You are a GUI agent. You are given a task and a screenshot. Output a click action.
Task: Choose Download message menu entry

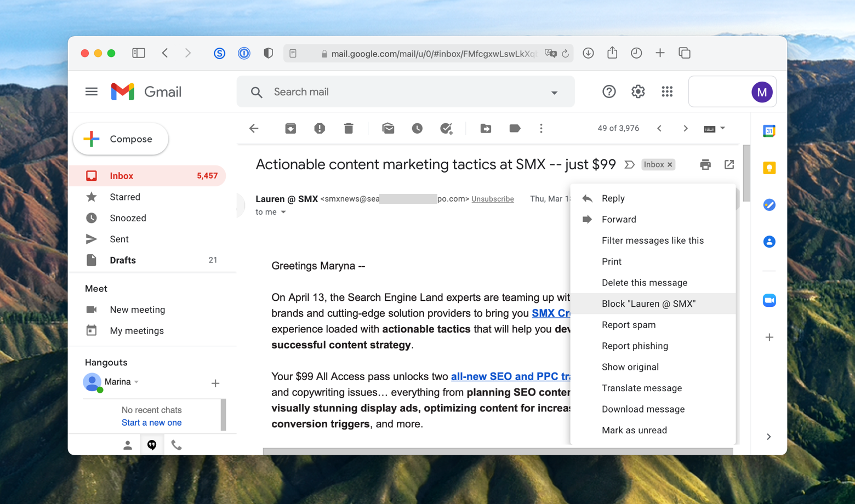click(653, 409)
